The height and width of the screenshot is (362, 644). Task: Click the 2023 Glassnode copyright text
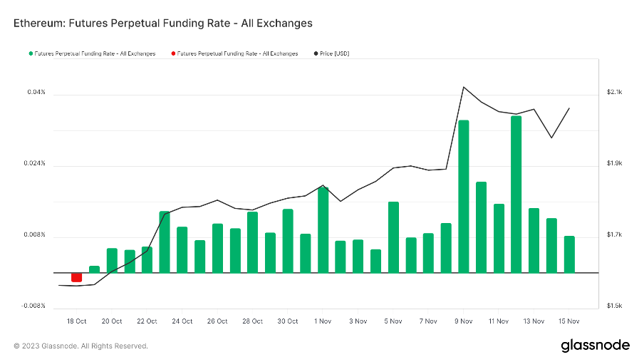[x=80, y=346]
